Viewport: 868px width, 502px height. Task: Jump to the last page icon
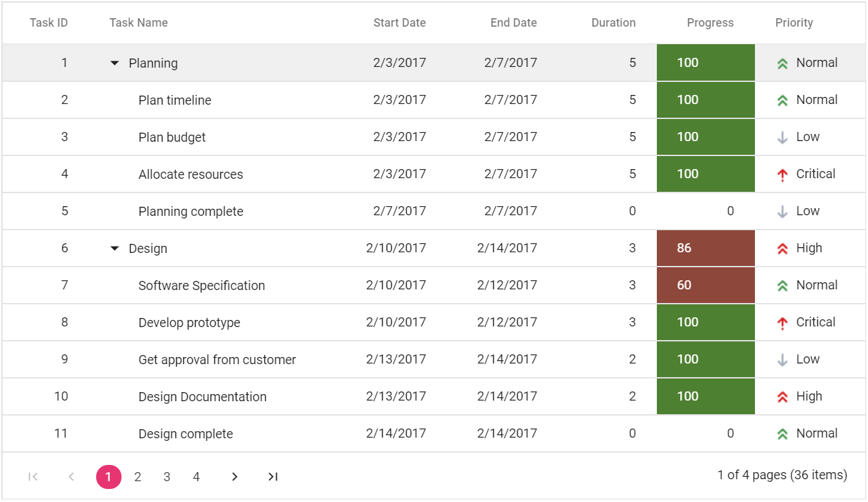tap(273, 477)
